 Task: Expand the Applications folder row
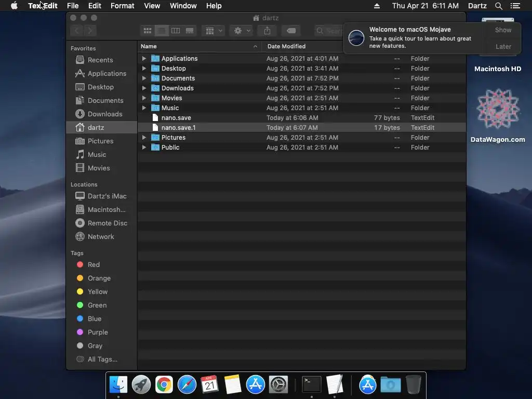pyautogui.click(x=144, y=59)
